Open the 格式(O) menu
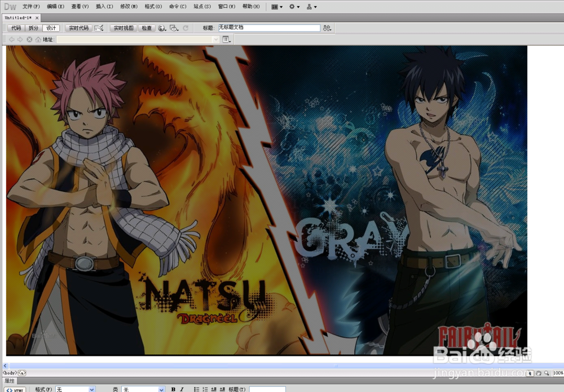 click(153, 6)
